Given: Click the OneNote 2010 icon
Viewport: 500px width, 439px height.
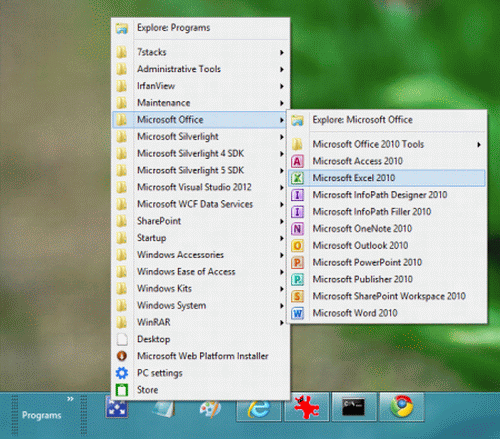Looking at the screenshot, I should click(x=297, y=229).
